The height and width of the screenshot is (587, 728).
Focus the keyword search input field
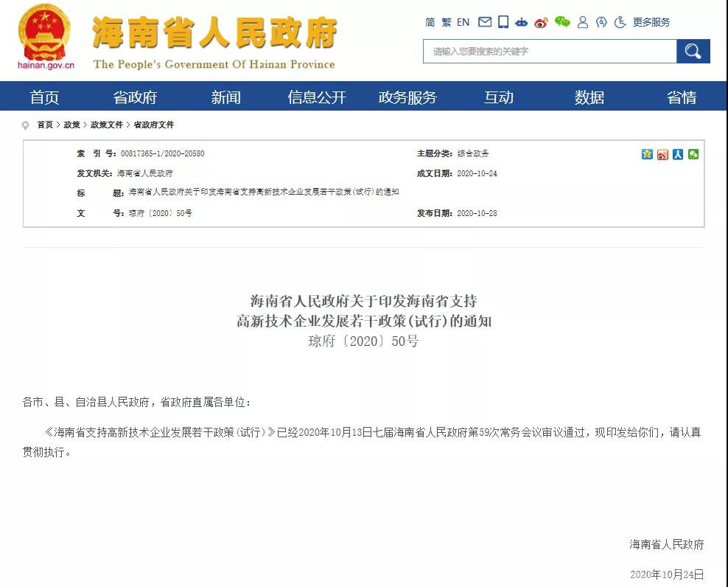[x=550, y=51]
